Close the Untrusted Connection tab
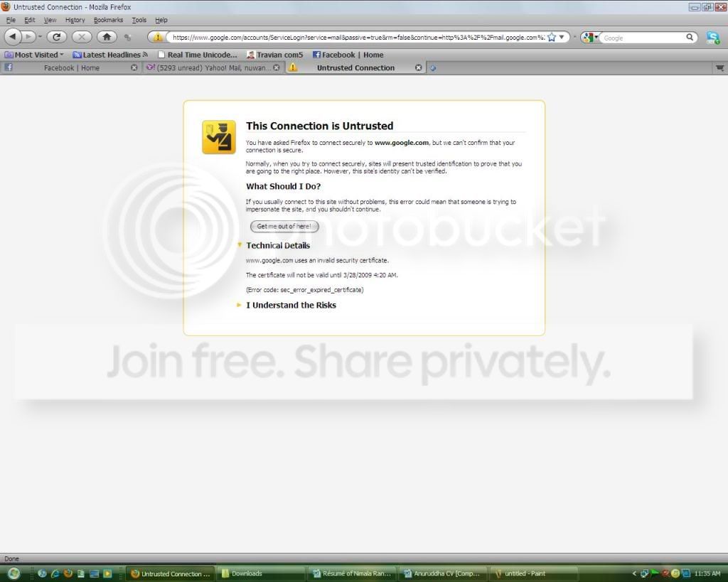 click(418, 68)
